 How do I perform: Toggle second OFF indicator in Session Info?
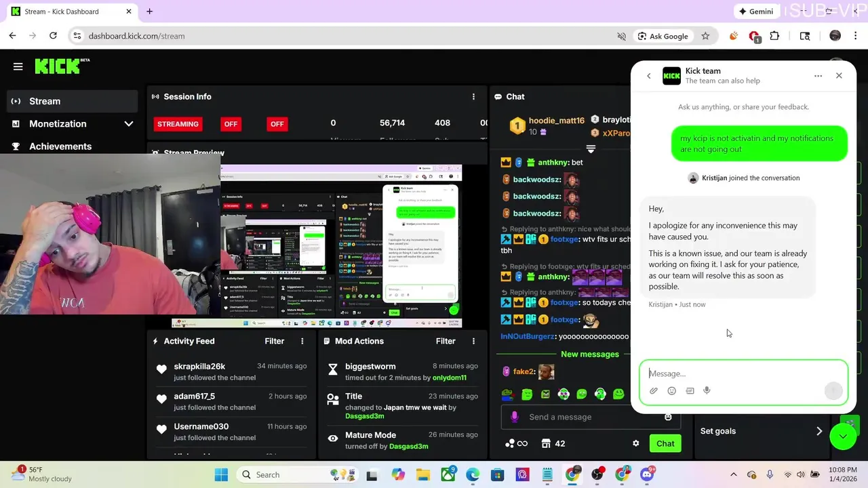tap(277, 124)
